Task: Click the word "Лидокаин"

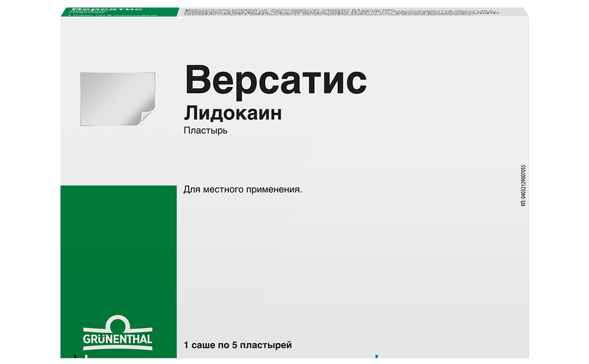Action: coord(232,113)
